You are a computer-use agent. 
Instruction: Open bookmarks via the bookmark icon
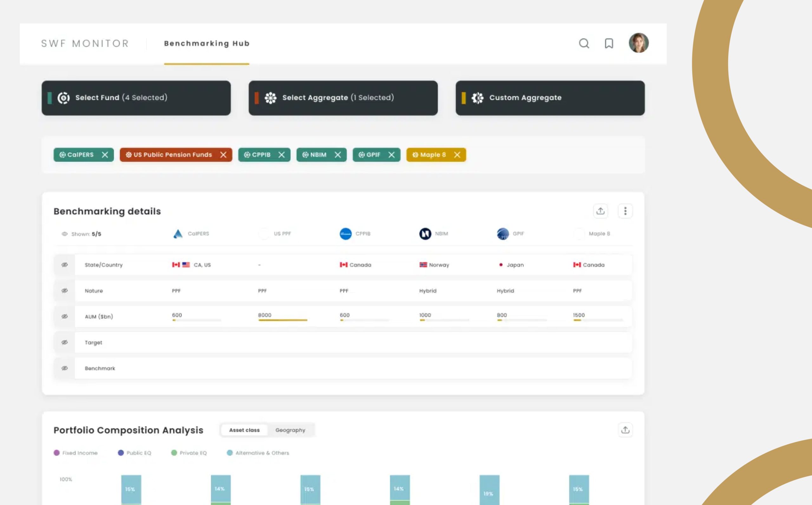(609, 43)
